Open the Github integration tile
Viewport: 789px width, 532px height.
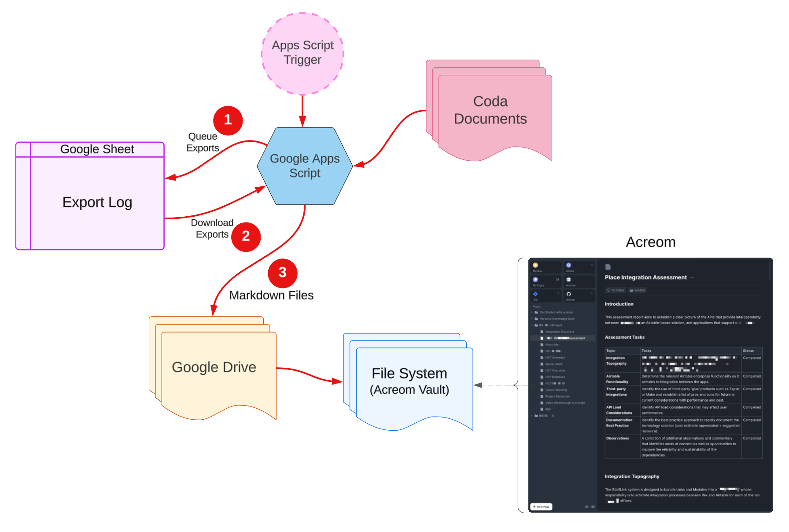[x=579, y=296]
